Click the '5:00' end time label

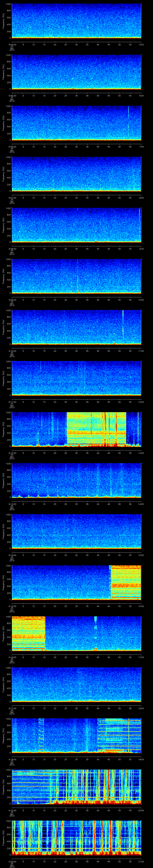[x=141, y=44]
